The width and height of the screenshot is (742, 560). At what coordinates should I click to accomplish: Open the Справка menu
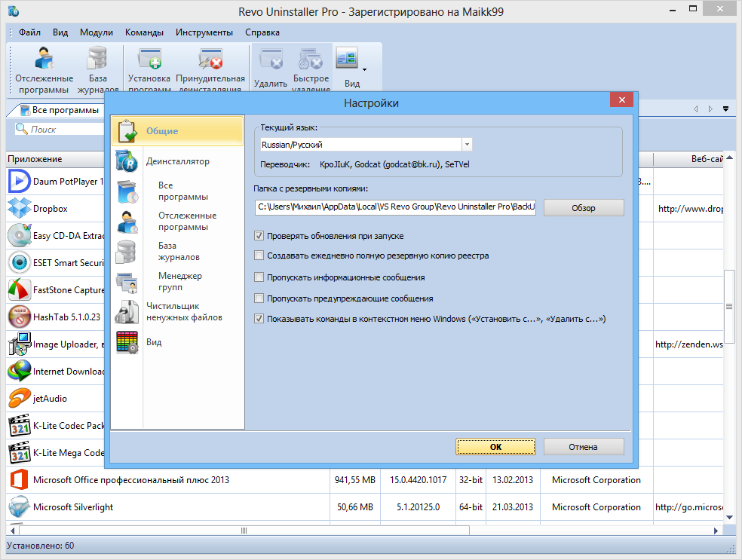tap(262, 32)
